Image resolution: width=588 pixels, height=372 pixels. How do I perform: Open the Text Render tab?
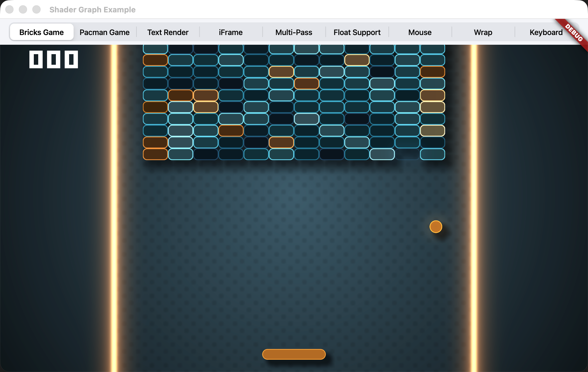(168, 32)
